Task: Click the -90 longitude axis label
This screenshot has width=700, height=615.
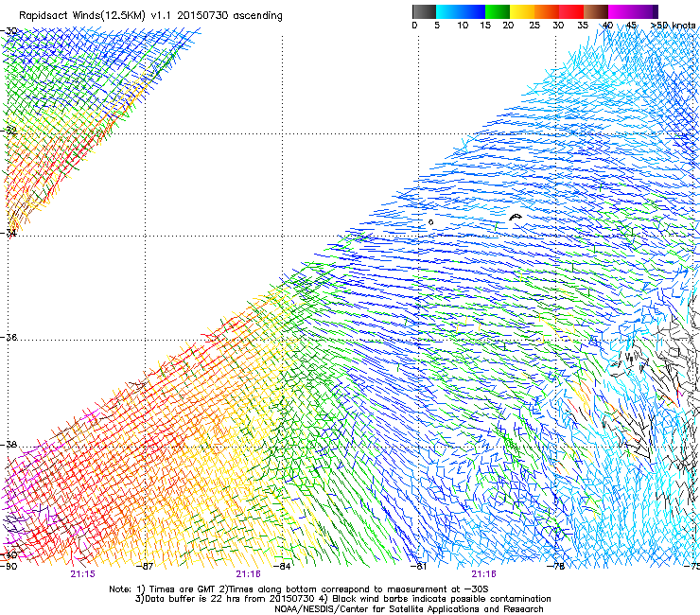Action: click(x=9, y=567)
